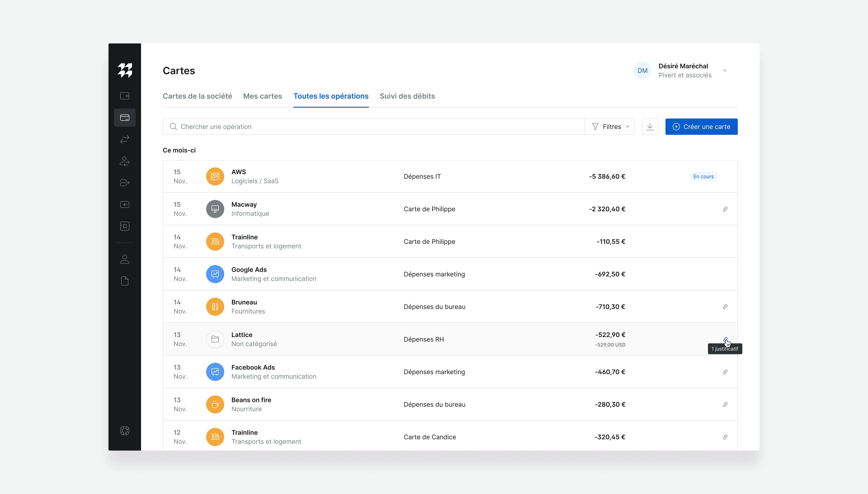This screenshot has height=494, width=868.
Task: Click the Beans on fire merchant name
Action: point(251,400)
